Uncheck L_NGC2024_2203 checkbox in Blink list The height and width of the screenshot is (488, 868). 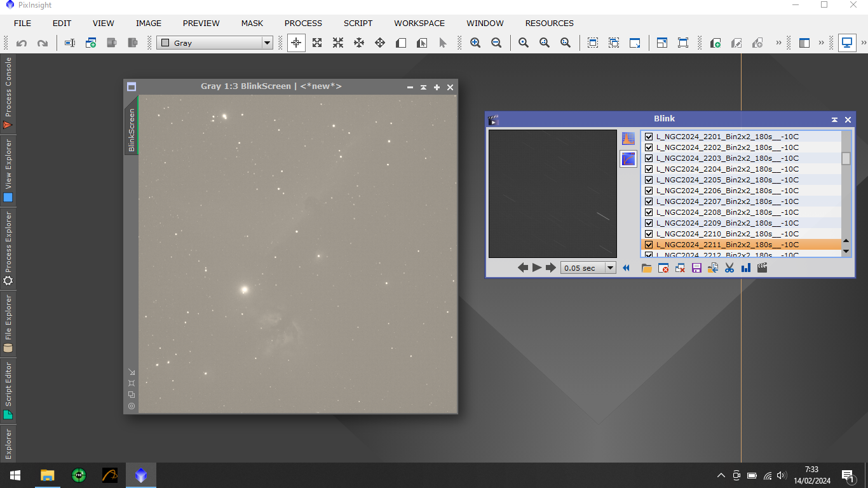(649, 158)
